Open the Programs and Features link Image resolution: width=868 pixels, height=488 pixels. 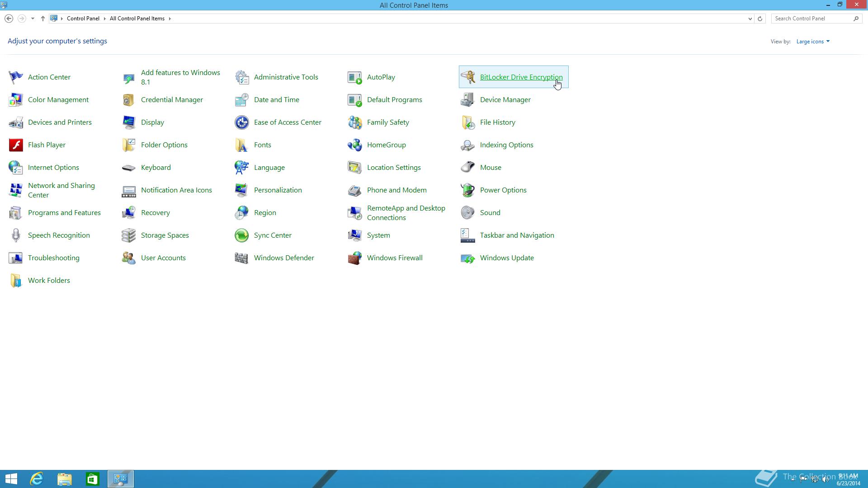pyautogui.click(x=64, y=213)
